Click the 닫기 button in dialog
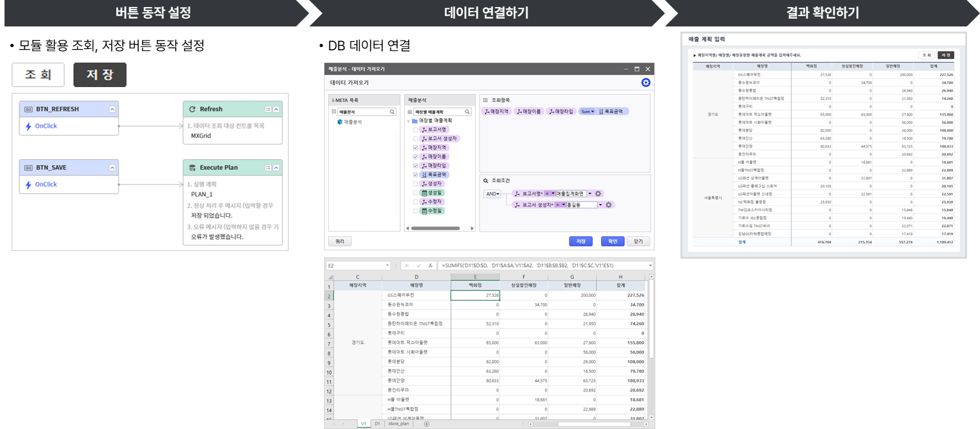 tap(638, 241)
